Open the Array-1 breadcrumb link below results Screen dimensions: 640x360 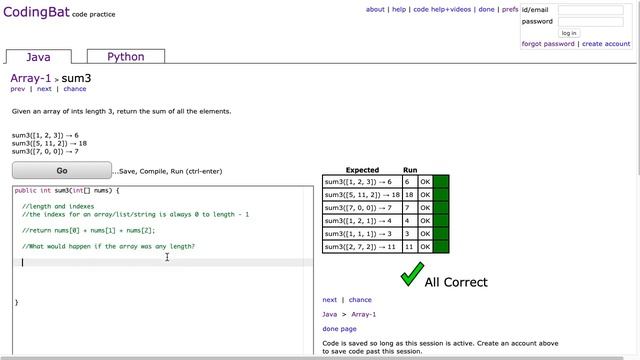[364, 314]
